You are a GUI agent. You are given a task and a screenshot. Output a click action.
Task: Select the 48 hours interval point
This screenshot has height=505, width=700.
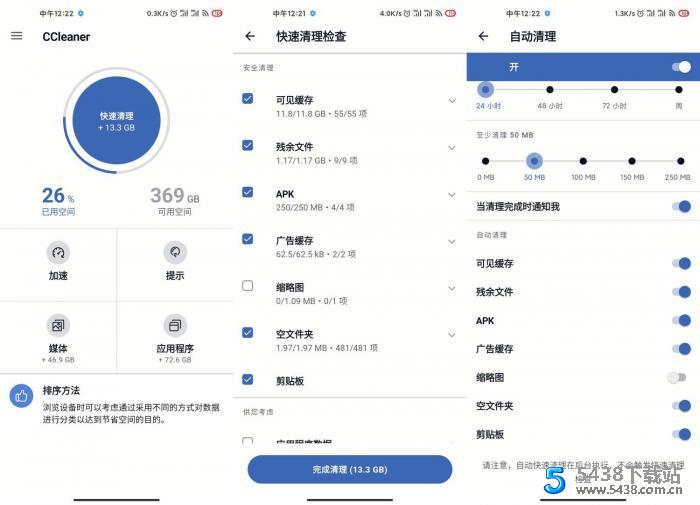click(x=550, y=90)
